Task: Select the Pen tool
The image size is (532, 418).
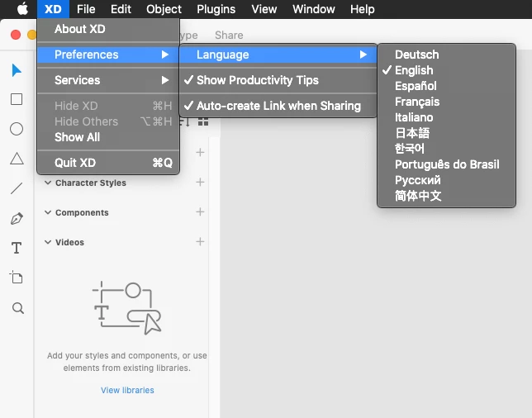Action: (x=17, y=218)
